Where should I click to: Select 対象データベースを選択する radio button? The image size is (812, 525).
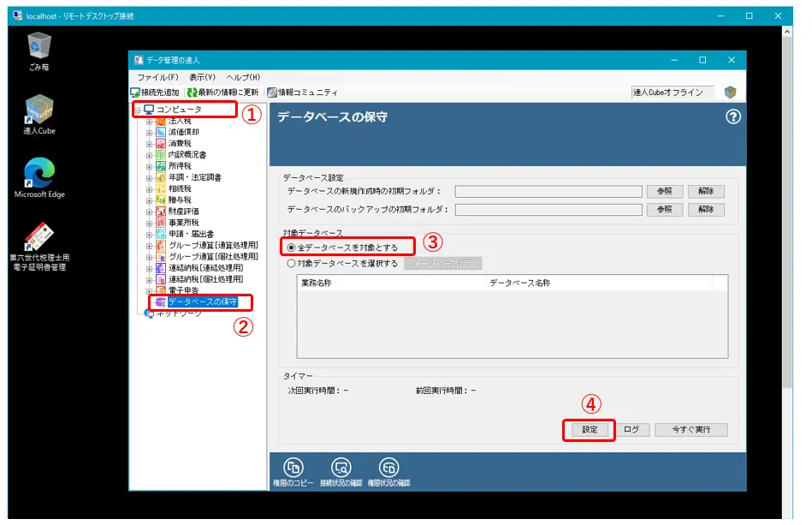[x=292, y=264]
